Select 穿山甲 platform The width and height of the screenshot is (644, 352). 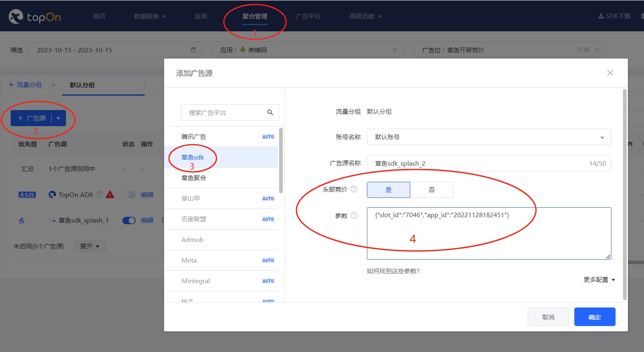pos(221,199)
